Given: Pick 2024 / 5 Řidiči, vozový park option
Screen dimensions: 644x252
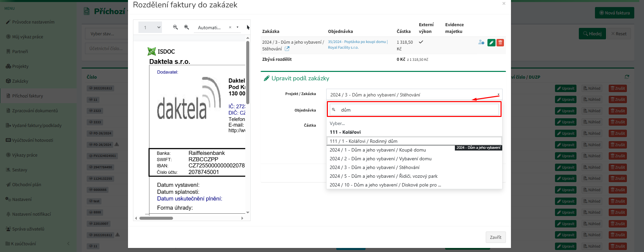Looking at the screenshot, I should click(383, 176).
